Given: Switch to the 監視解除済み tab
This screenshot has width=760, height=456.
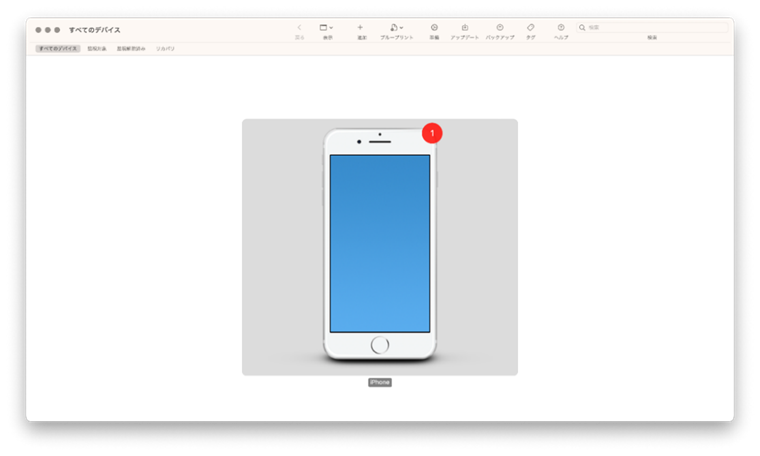Looking at the screenshot, I should click(x=131, y=48).
